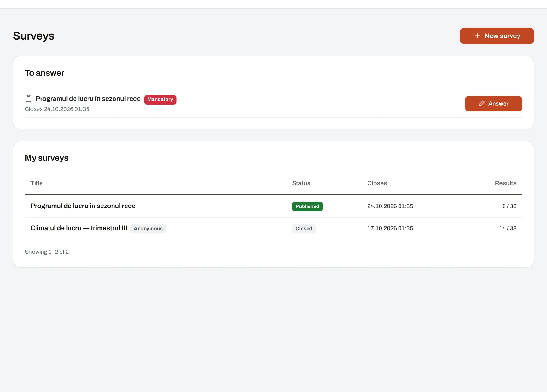This screenshot has height=392, width=547.
Task: Click 'Closes 24.10.2026 01:35' under To answer
Action: [57, 109]
